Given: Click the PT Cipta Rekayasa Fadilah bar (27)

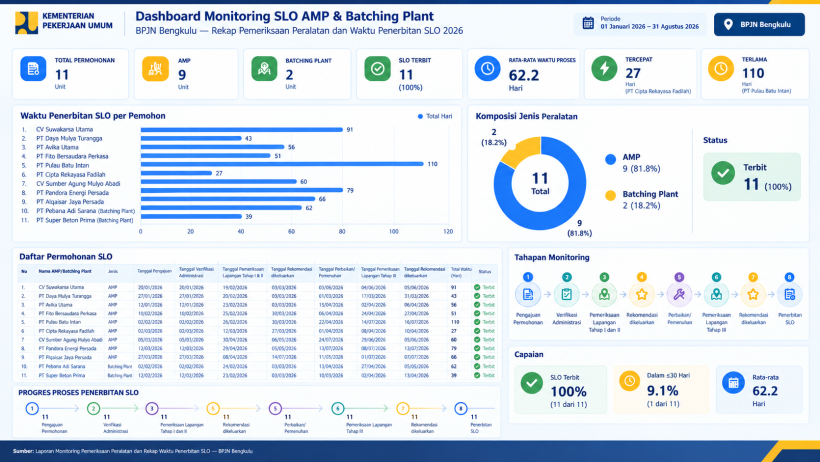Looking at the screenshot, I should (x=176, y=173).
